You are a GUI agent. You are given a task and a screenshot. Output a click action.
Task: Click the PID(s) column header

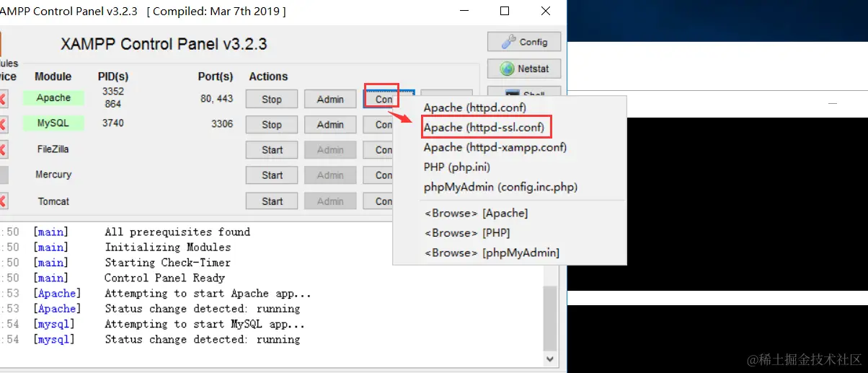[x=113, y=76]
